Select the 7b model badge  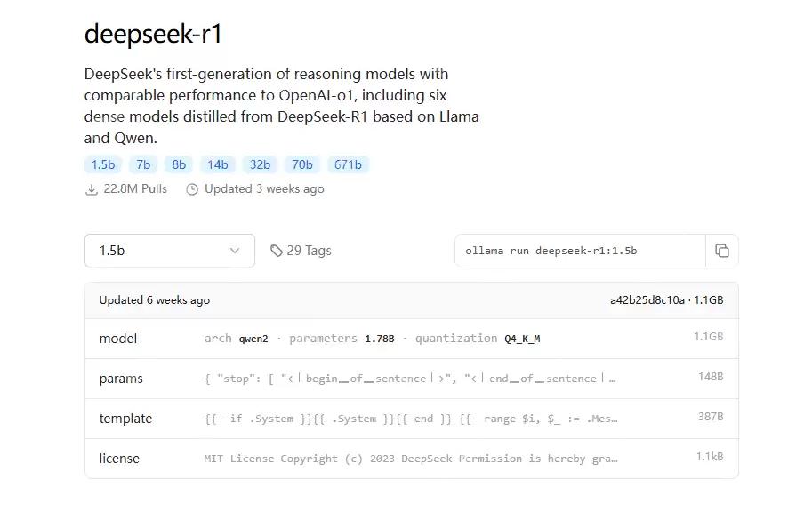(142, 164)
